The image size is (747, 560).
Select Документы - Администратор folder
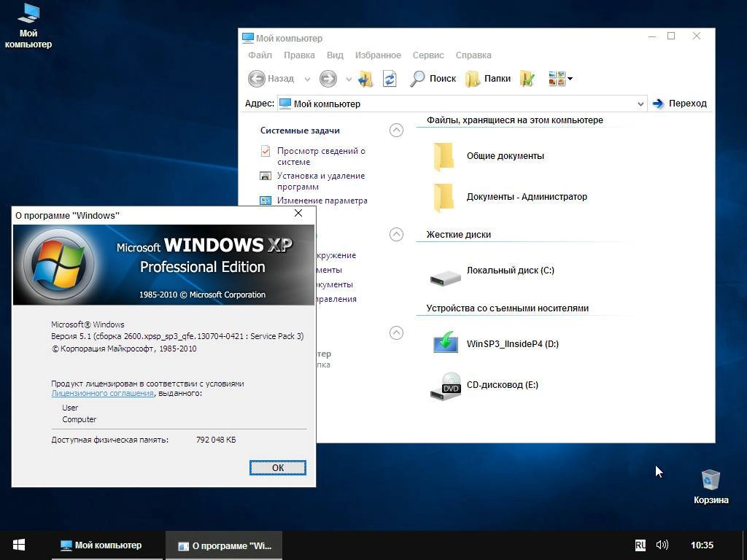pos(509,197)
